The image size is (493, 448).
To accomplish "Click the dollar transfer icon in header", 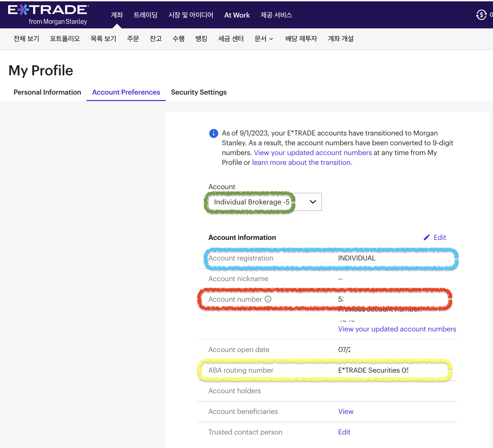I will (481, 15).
